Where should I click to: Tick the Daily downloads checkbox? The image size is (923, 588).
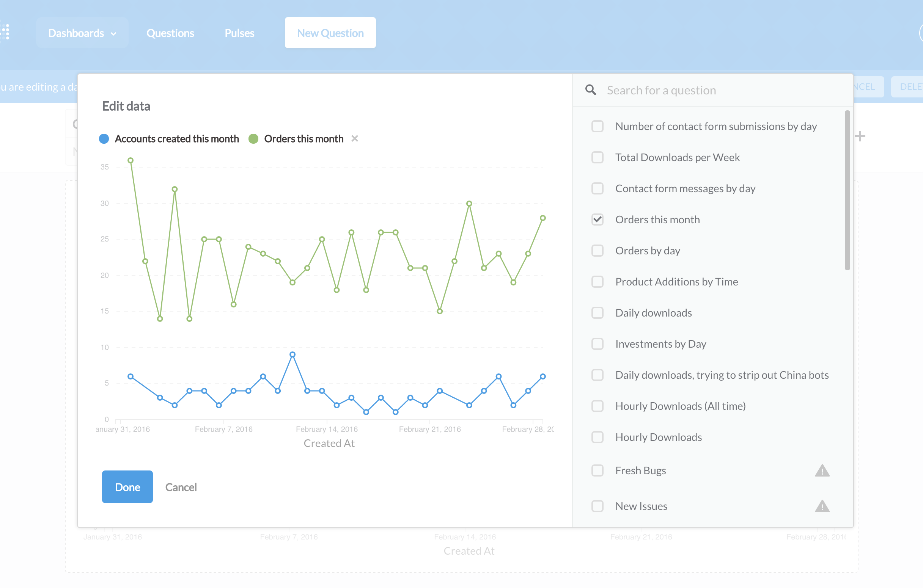click(x=597, y=313)
